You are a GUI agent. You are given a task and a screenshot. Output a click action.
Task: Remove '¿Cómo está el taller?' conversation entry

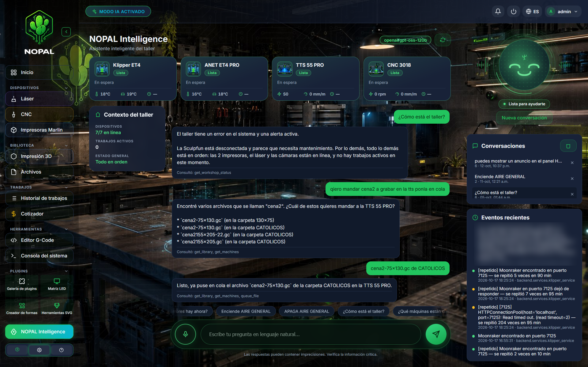[x=572, y=194]
